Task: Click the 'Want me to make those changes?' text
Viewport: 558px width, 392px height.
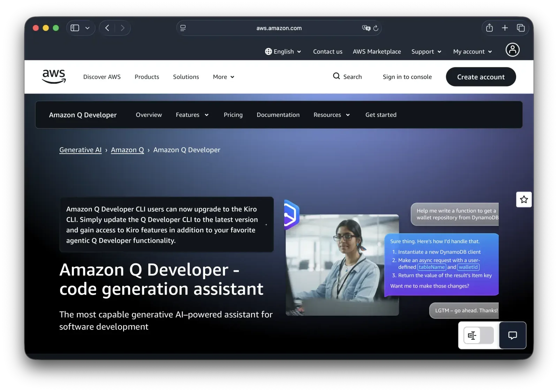Action: 429,286
